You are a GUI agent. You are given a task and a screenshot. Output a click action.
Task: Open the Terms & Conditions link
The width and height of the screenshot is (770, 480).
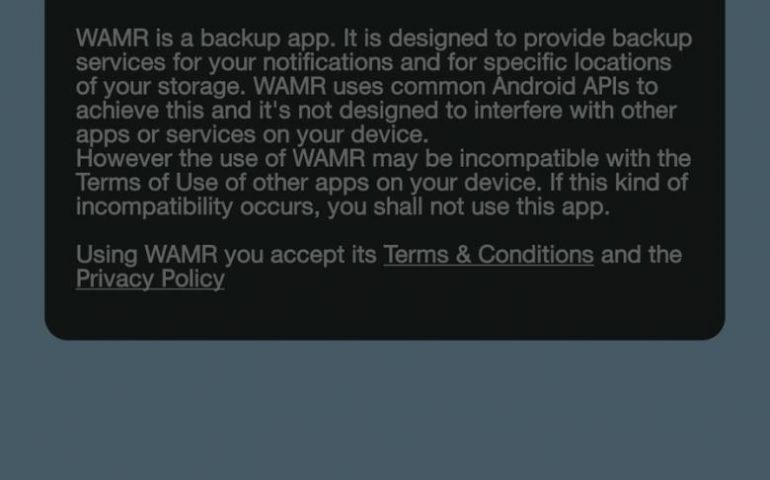pos(489,255)
